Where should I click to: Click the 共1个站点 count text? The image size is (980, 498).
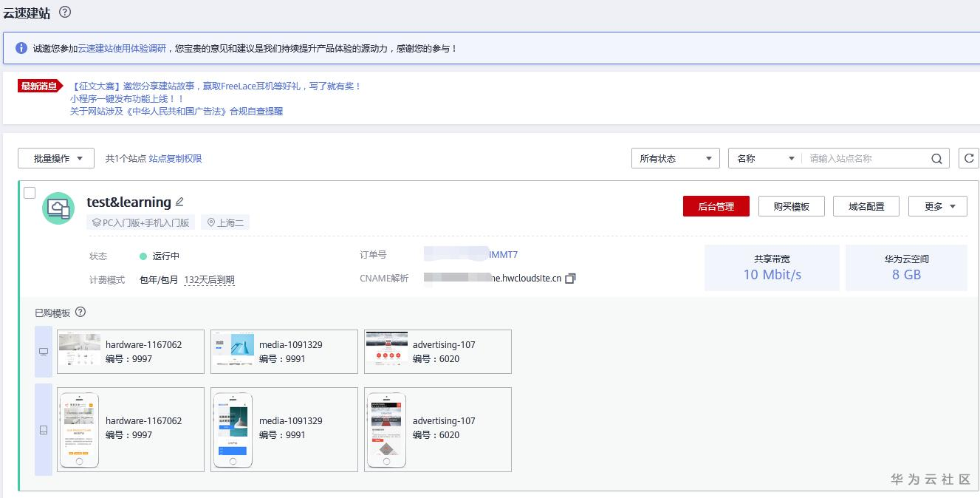125,158
